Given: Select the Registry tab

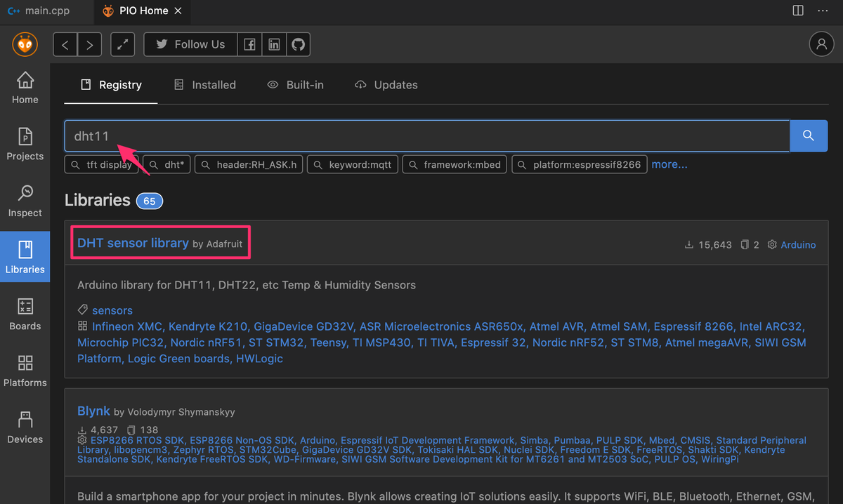Looking at the screenshot, I should click(111, 85).
